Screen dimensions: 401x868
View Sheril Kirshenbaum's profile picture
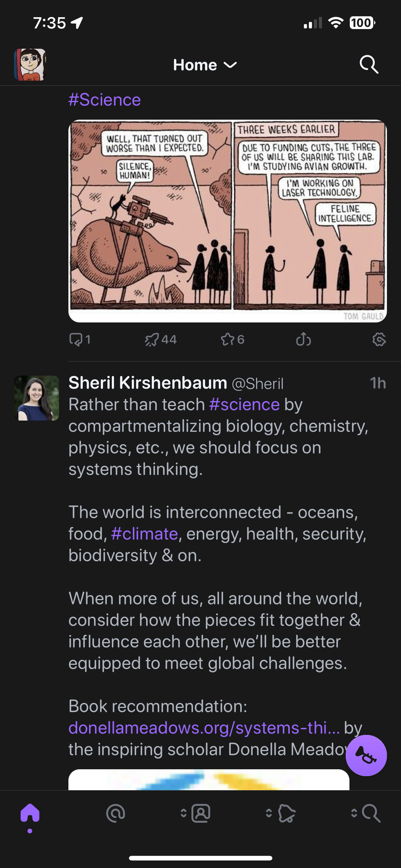coord(36,398)
